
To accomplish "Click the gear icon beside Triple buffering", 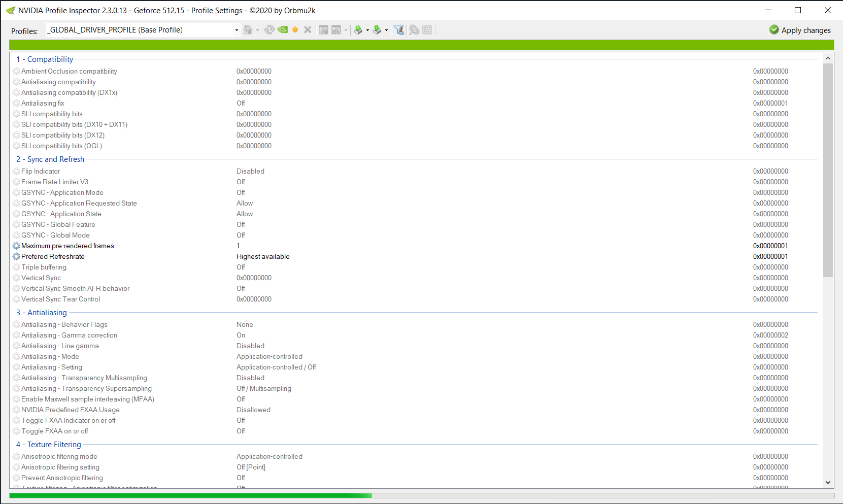I will click(16, 267).
